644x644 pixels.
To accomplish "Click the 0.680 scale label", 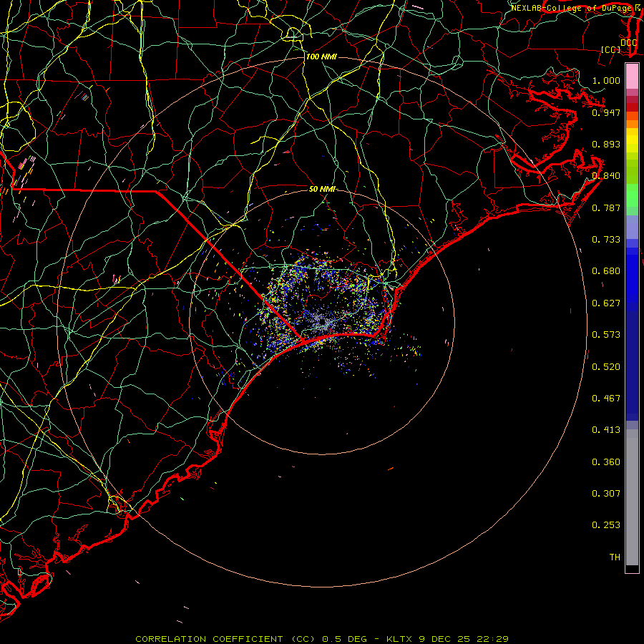I will [606, 271].
